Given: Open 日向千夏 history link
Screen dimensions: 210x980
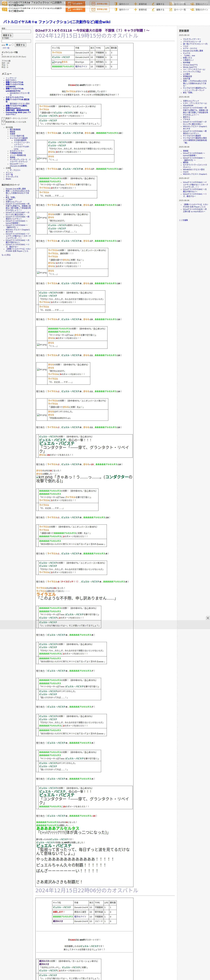Looking at the screenshot, I should (x=186, y=79).
